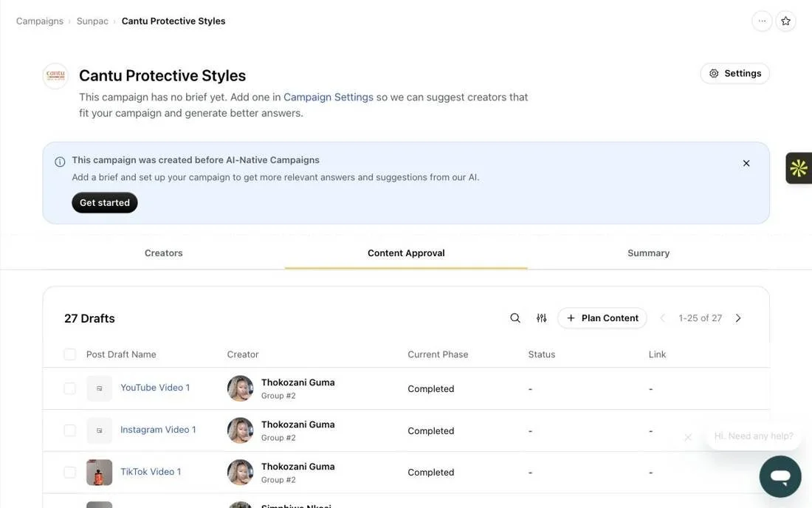Open the drafts filter sliders icon
The image size is (812, 508).
click(541, 318)
